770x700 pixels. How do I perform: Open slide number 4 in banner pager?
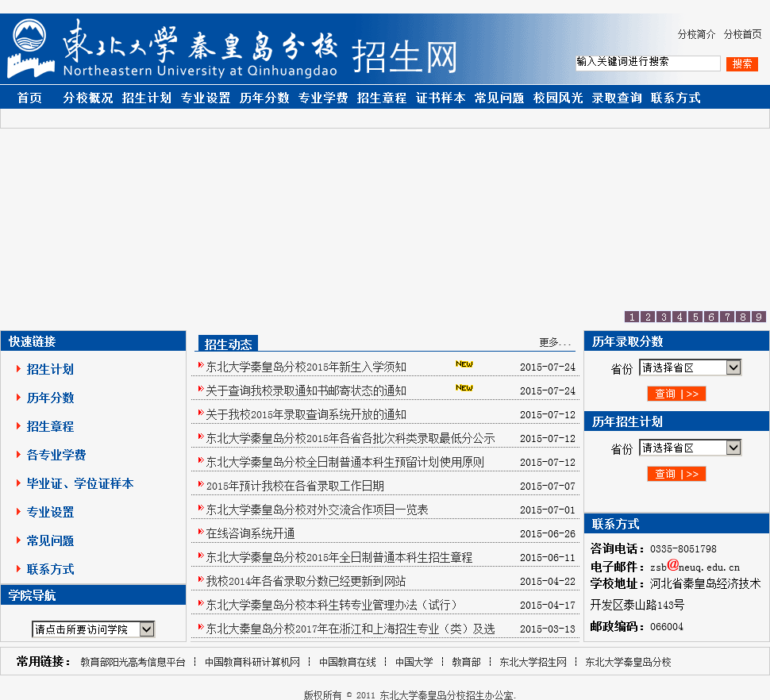coord(680,317)
